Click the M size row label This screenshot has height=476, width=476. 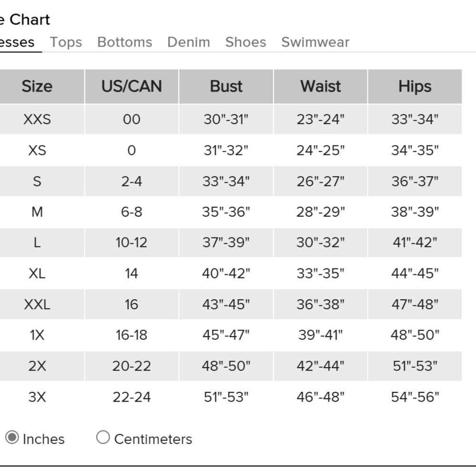tap(37, 212)
